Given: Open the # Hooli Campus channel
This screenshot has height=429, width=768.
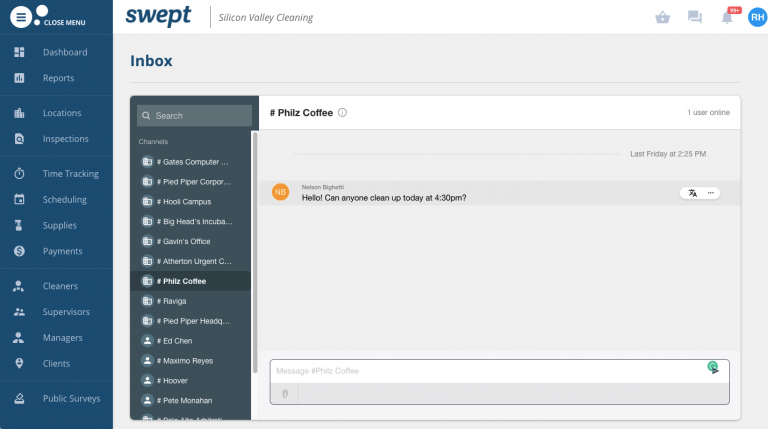Looking at the screenshot, I should [191, 202].
